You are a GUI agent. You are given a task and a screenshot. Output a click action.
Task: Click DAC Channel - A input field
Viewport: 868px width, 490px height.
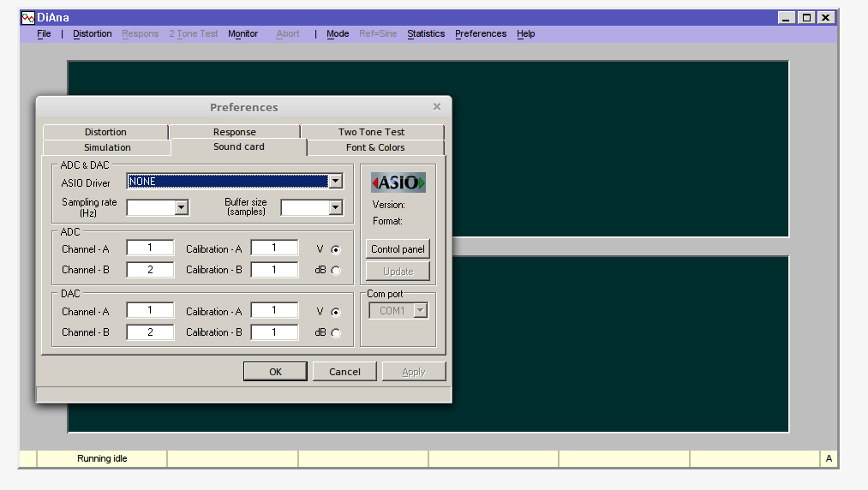tap(150, 310)
